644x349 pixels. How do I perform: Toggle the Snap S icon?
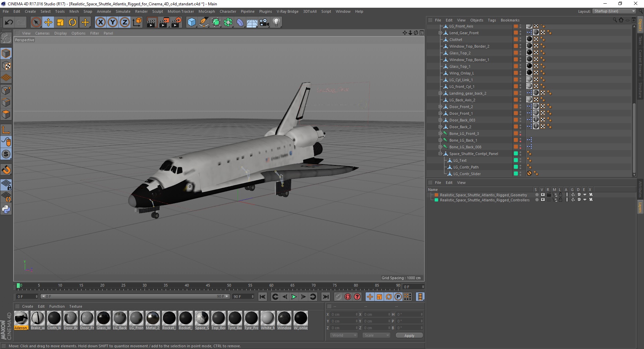pos(6,154)
